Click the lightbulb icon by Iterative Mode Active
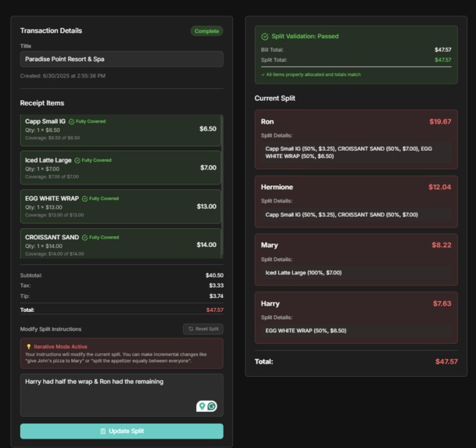 [x=29, y=346]
